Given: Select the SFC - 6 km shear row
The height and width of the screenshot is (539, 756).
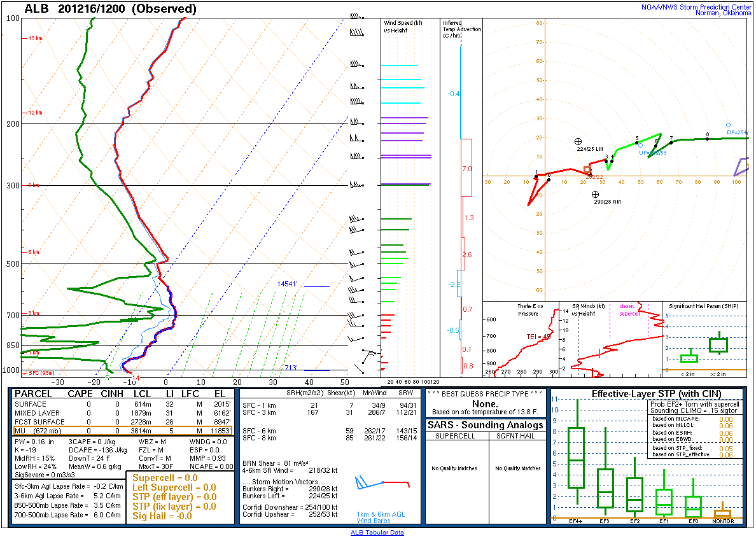Looking at the screenshot, I should click(x=330, y=431).
